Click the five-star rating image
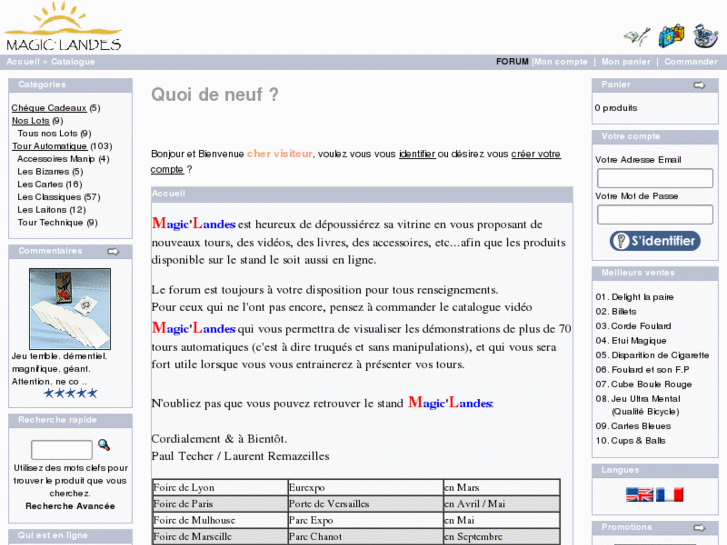The image size is (727, 545). pyautogui.click(x=70, y=394)
